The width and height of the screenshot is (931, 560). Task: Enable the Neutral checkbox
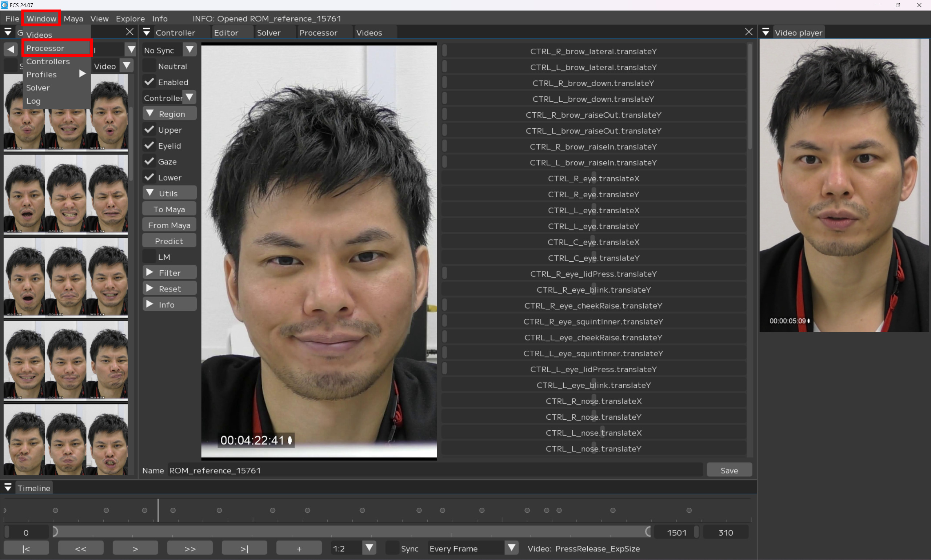(149, 66)
